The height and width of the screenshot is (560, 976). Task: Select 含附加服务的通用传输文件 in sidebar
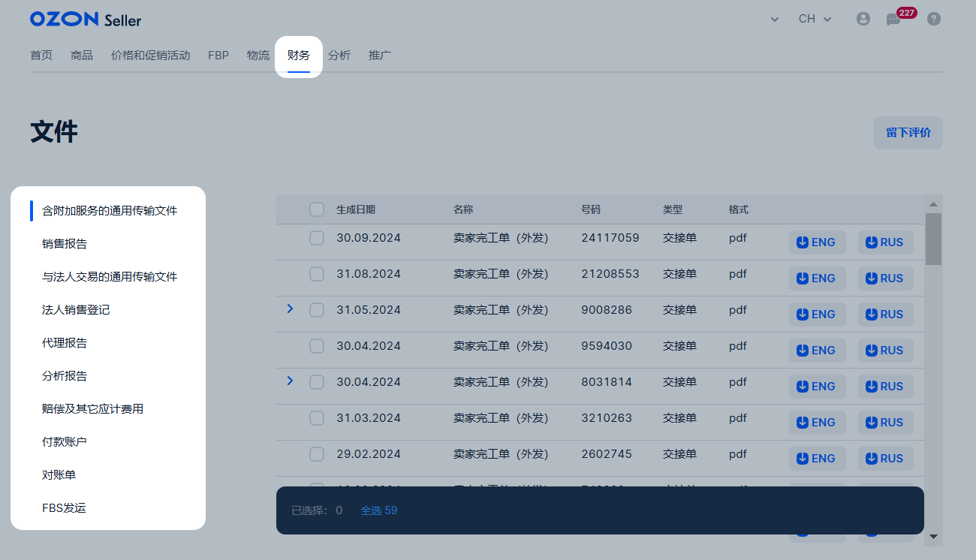click(110, 211)
